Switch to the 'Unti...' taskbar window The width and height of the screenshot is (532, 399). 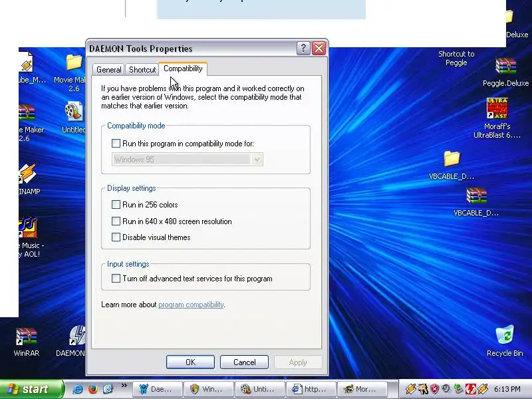pos(260,389)
